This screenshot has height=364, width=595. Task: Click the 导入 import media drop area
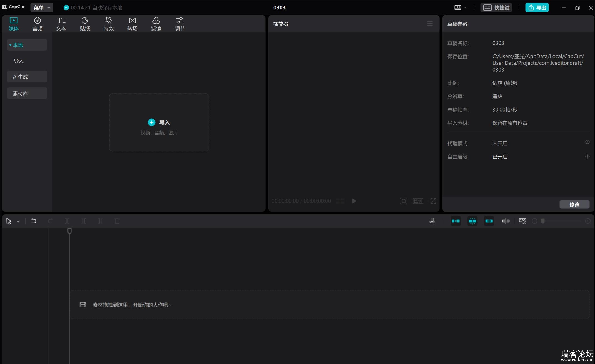(159, 122)
